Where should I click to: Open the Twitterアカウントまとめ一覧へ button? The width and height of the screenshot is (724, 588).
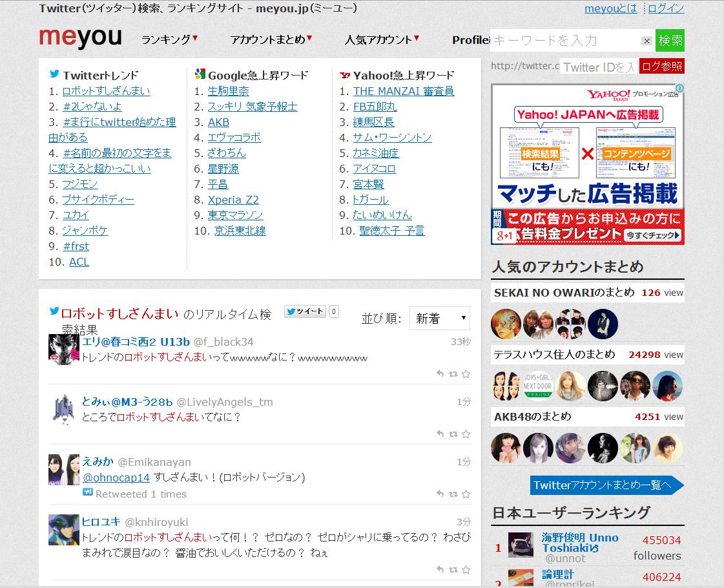click(x=606, y=485)
